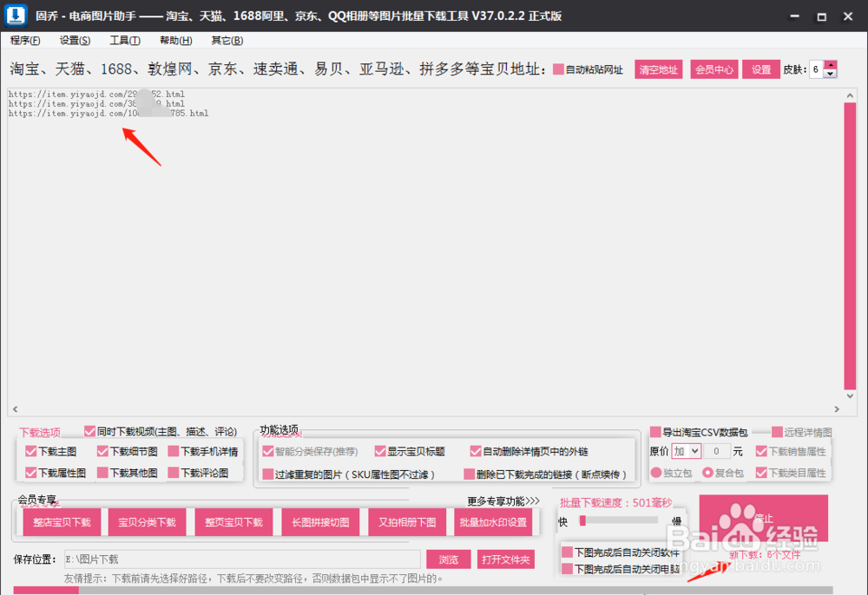Enable 下载手机详情 checkbox
The height and width of the screenshot is (595, 868).
(x=174, y=451)
